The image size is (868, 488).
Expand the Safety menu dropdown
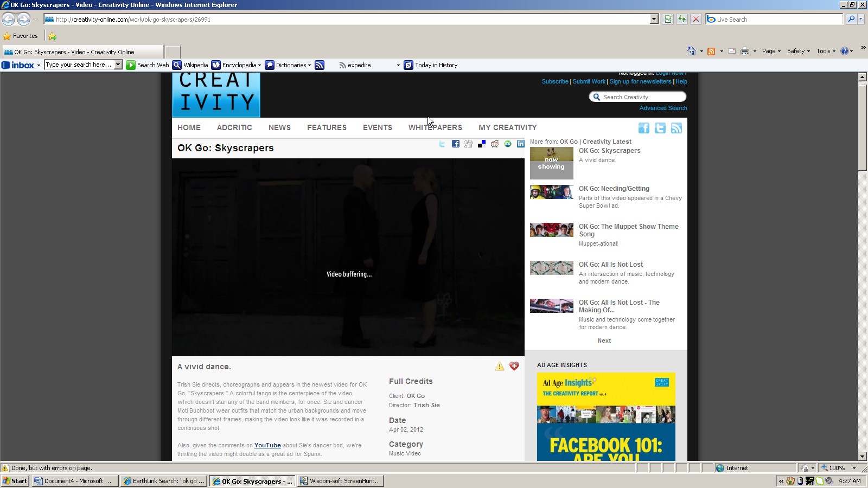[x=798, y=51]
